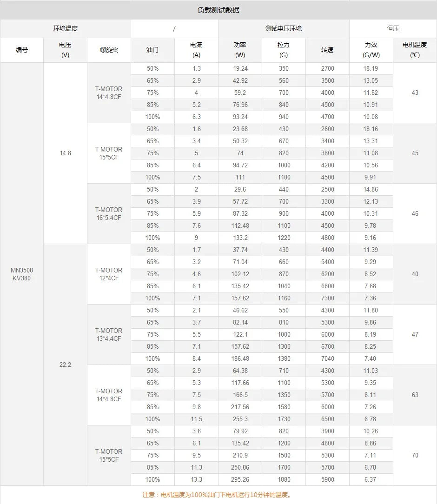Click the 编号 column header
The height and width of the screenshot is (504, 437).
pos(22,50)
